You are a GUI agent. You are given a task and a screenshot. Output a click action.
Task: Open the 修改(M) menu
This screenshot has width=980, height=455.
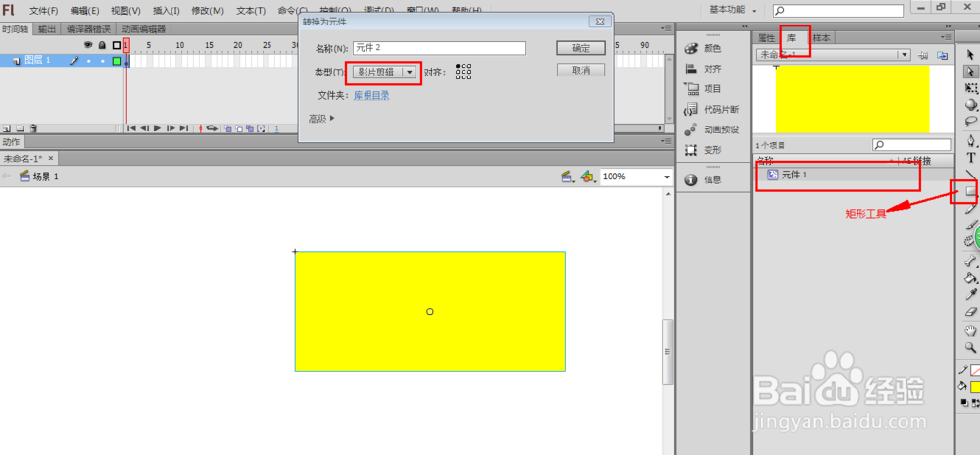(x=208, y=11)
